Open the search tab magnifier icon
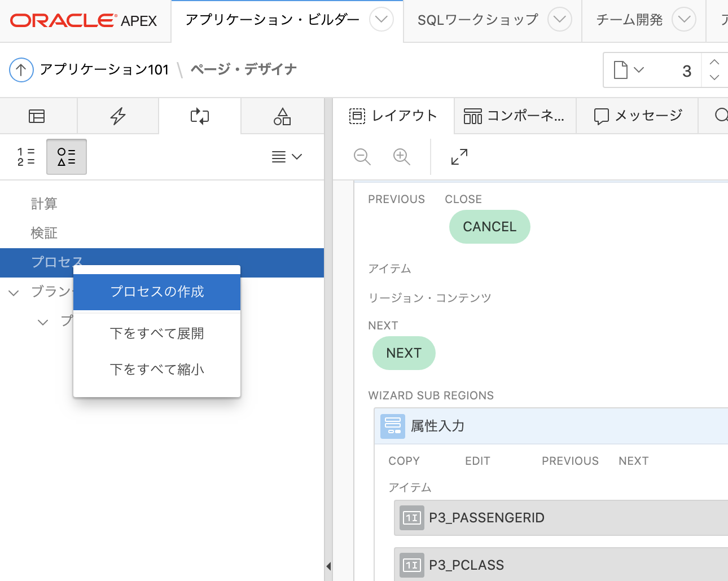Screen dimensions: 728x581 (721, 116)
